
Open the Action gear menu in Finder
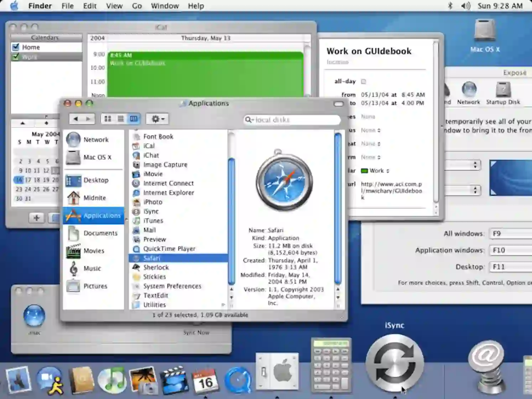(x=157, y=119)
